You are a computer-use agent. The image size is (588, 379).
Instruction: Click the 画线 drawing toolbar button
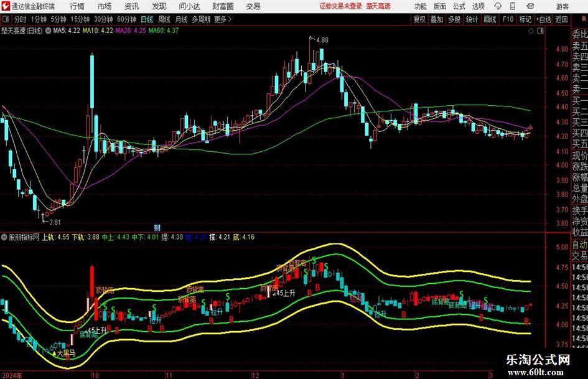490,19
